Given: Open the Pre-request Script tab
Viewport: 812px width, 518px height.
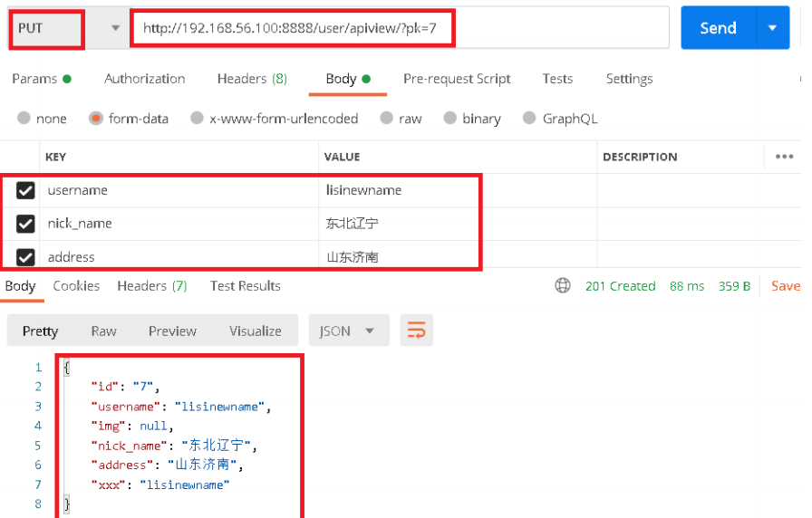Looking at the screenshot, I should [x=457, y=79].
